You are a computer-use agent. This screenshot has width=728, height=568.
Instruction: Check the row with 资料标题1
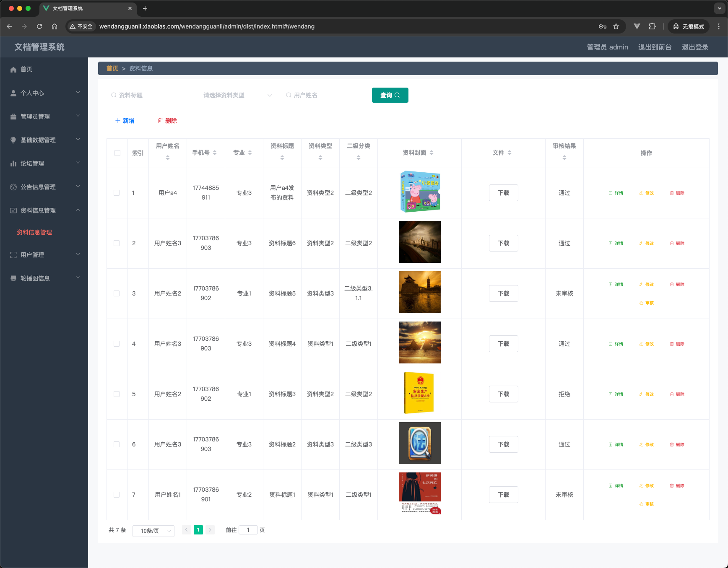tap(117, 495)
